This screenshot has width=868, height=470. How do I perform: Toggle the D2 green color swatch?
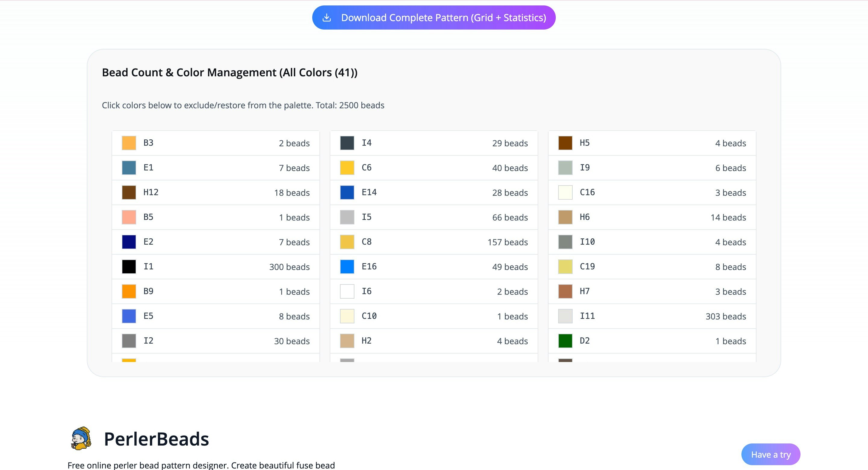[565, 341]
